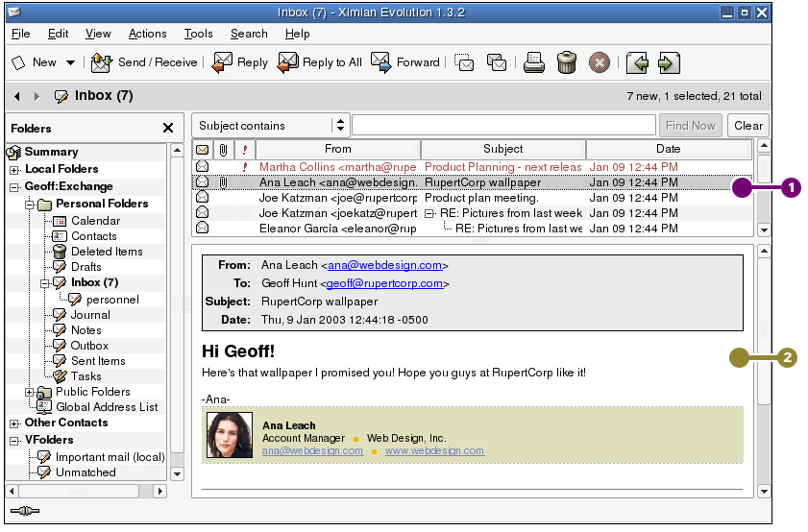Click the Send / Receive toolbar icon
Screen dimensions: 808x532
pyautogui.click(x=102, y=62)
